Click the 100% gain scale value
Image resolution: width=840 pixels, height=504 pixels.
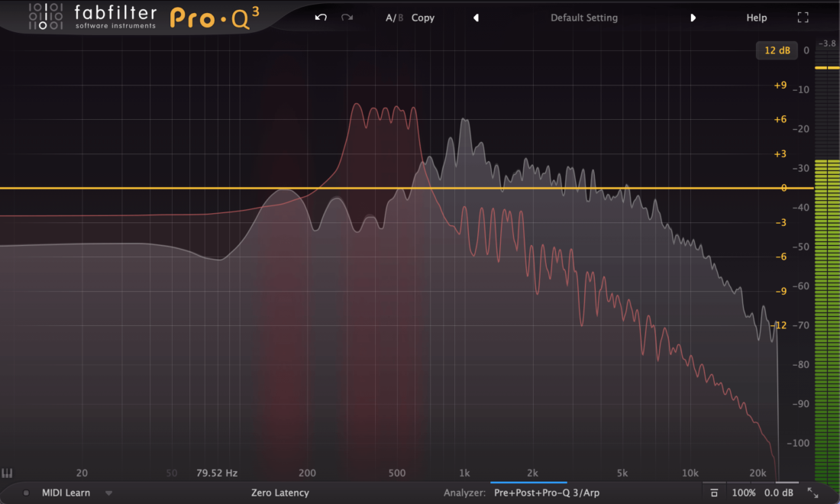click(744, 493)
